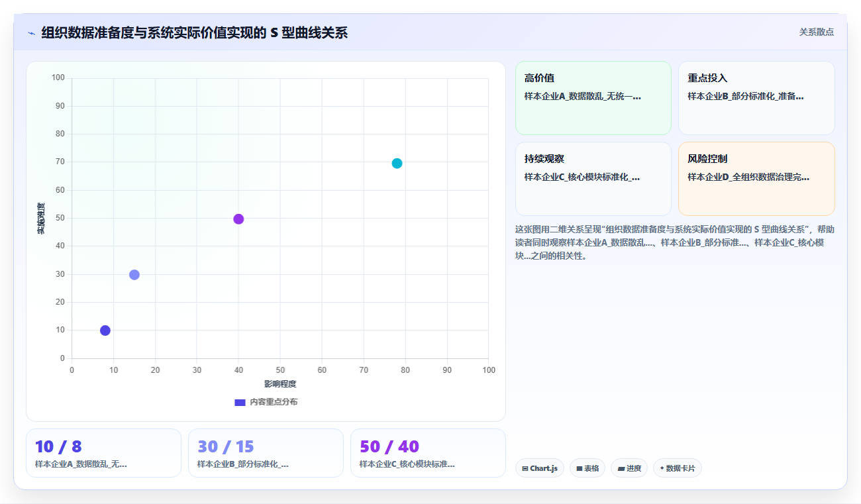This screenshot has width=861, height=504.
Task: Select the Chart.js tag chip
Action: point(540,468)
